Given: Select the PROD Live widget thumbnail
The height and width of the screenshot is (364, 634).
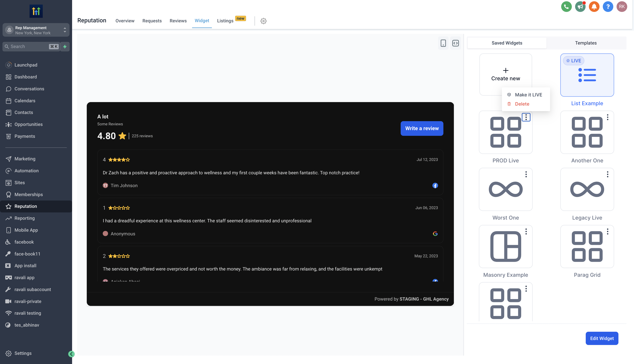Looking at the screenshot, I should [x=505, y=132].
